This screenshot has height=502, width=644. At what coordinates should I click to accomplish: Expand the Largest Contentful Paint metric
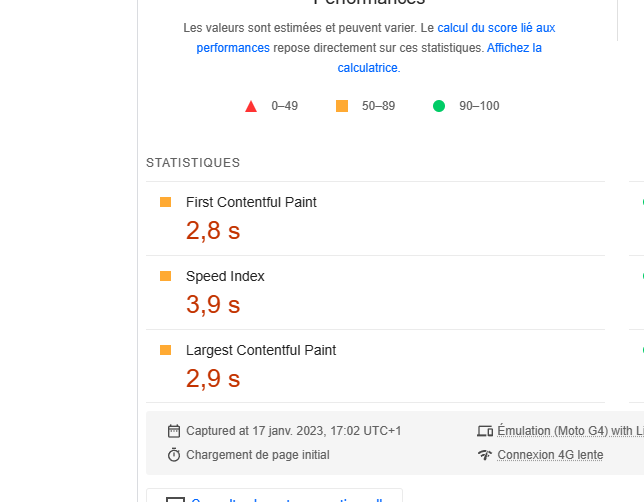click(261, 350)
